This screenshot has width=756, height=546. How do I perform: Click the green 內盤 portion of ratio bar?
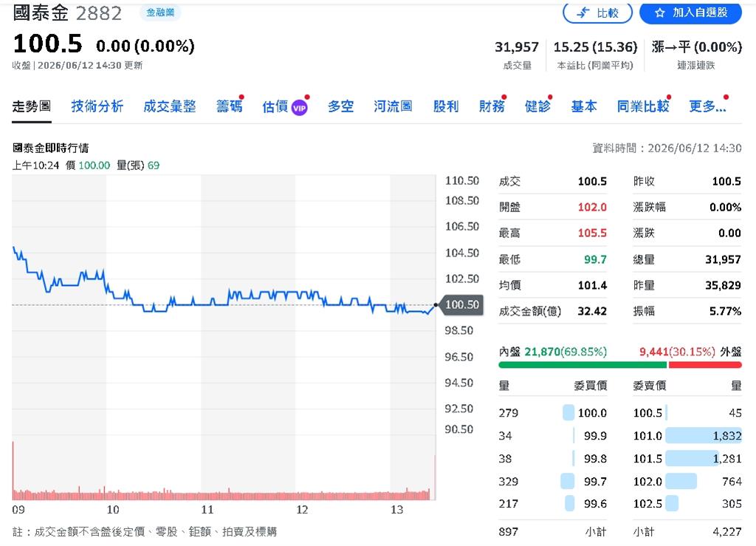click(583, 365)
